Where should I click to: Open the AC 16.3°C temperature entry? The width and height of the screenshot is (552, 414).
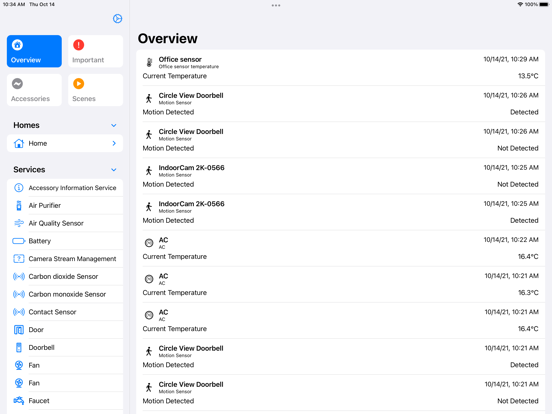click(340, 284)
